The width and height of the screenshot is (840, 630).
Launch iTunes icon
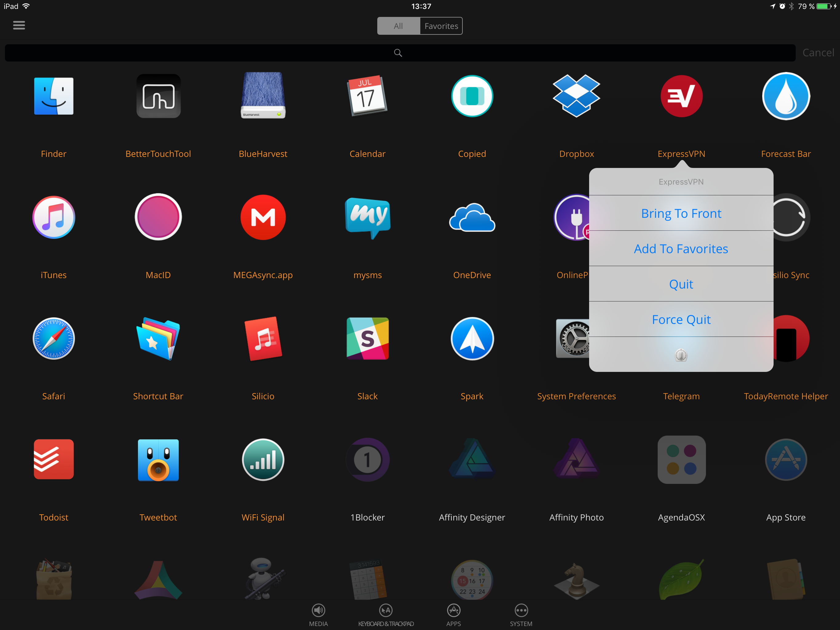[x=53, y=217]
